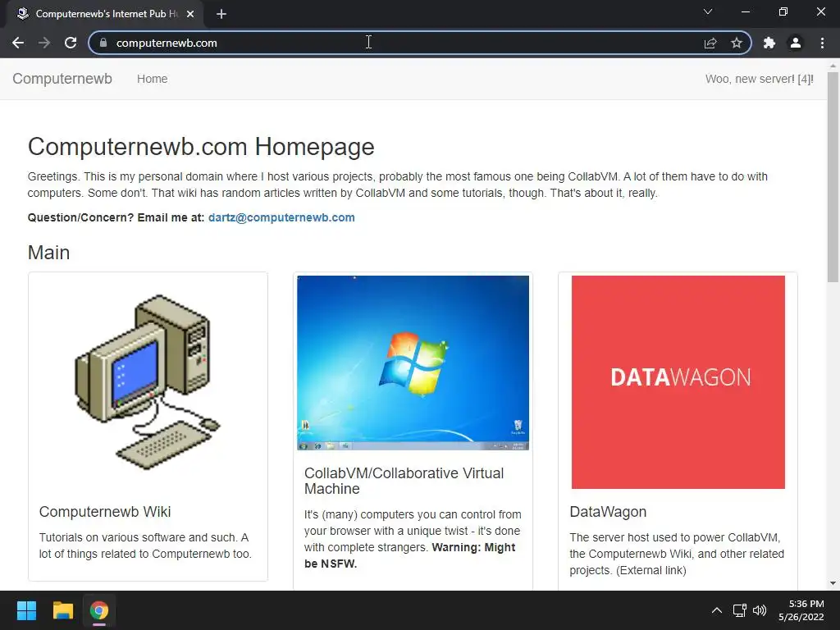Share this page using the share icon
This screenshot has height=630, width=840.
[710, 43]
